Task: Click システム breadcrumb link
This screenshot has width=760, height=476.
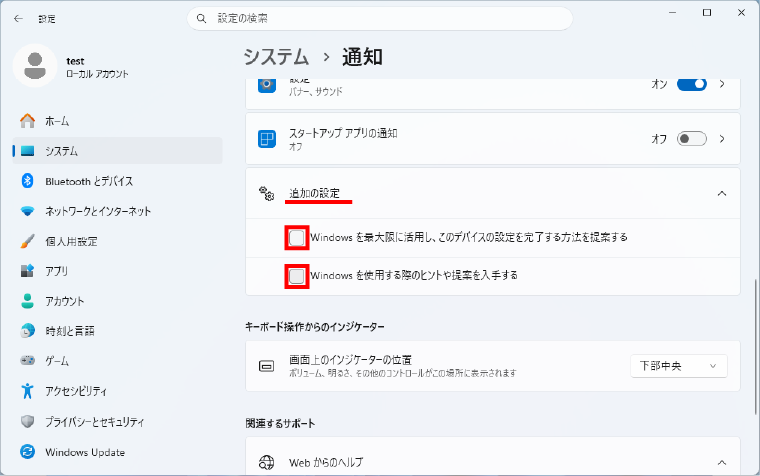Action: [276, 57]
